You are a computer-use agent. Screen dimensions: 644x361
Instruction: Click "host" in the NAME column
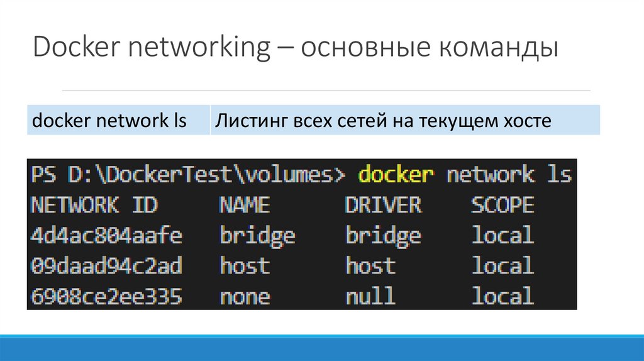tap(245, 266)
